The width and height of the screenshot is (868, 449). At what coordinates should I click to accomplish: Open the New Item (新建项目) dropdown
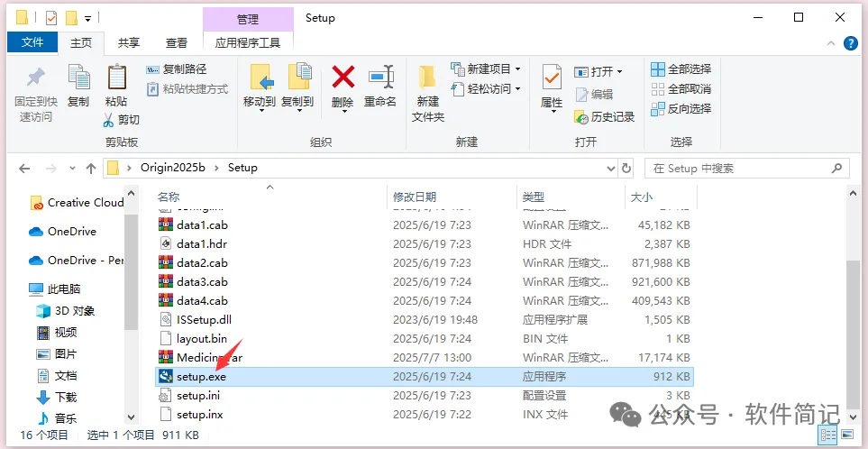[486, 69]
